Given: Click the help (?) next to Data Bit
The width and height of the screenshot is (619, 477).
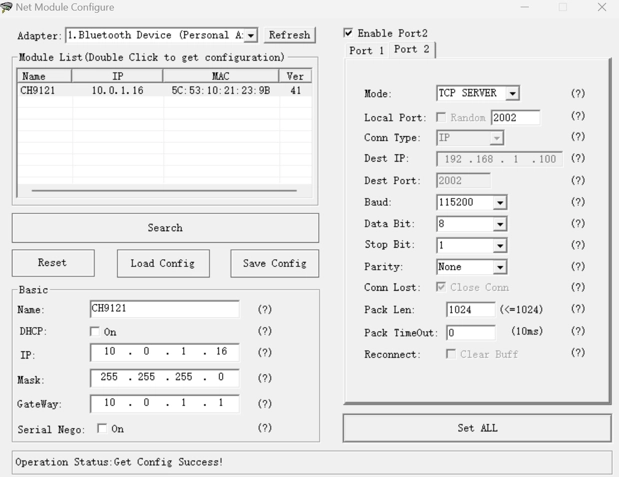Looking at the screenshot, I should point(578,223).
